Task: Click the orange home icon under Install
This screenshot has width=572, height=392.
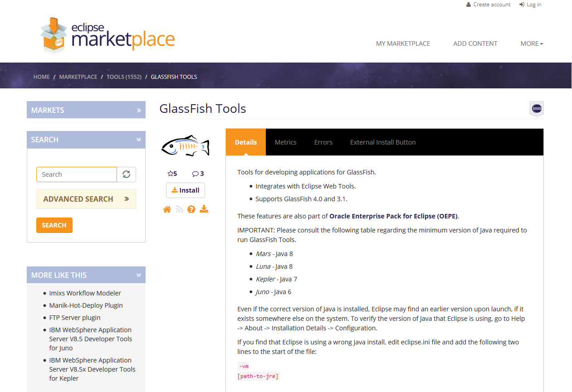Action: pos(167,209)
